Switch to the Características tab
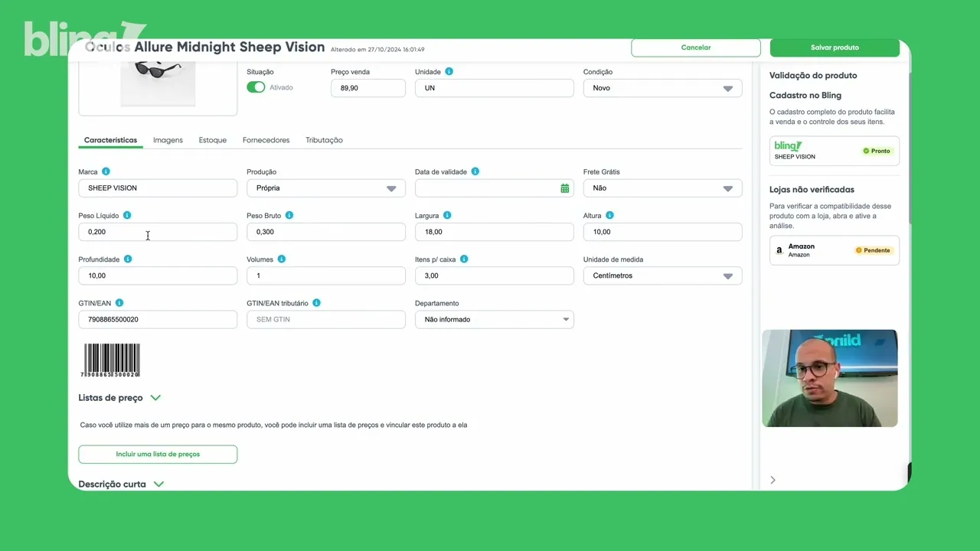 click(110, 140)
